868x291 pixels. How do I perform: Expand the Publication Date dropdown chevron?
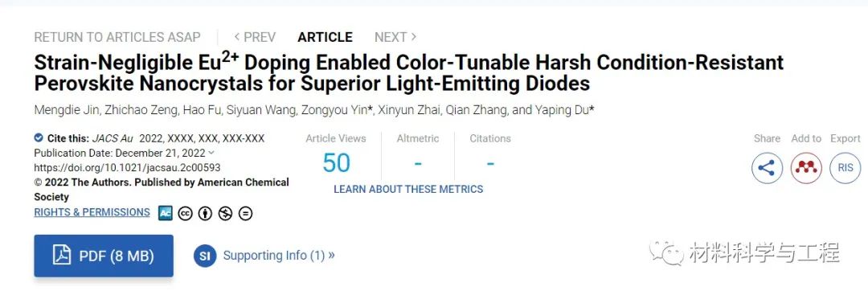click(x=211, y=153)
